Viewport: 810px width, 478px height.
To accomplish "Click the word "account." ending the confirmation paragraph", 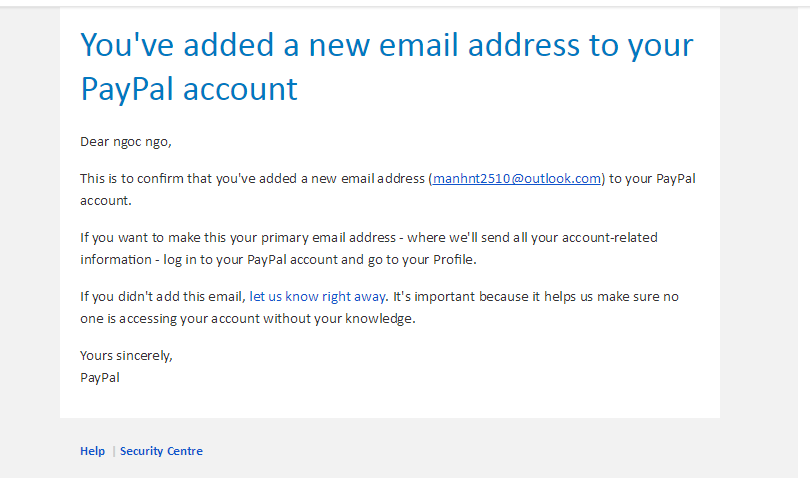I will coord(105,201).
